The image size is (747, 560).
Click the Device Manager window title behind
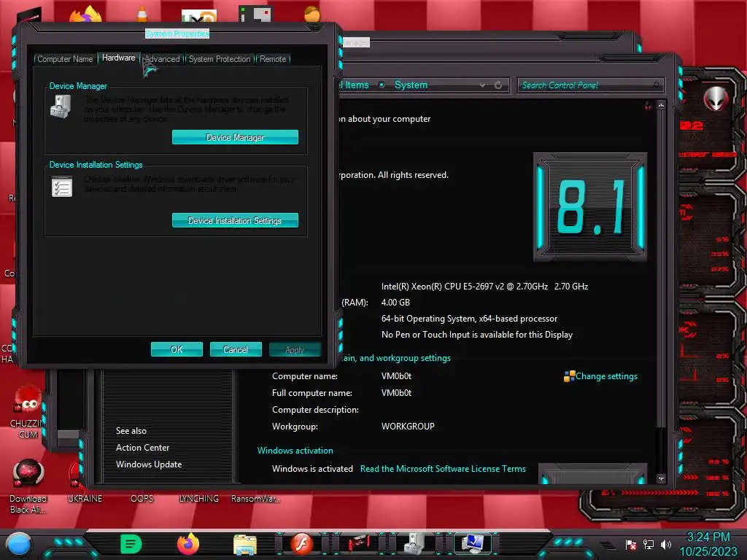pyautogui.click(x=356, y=42)
